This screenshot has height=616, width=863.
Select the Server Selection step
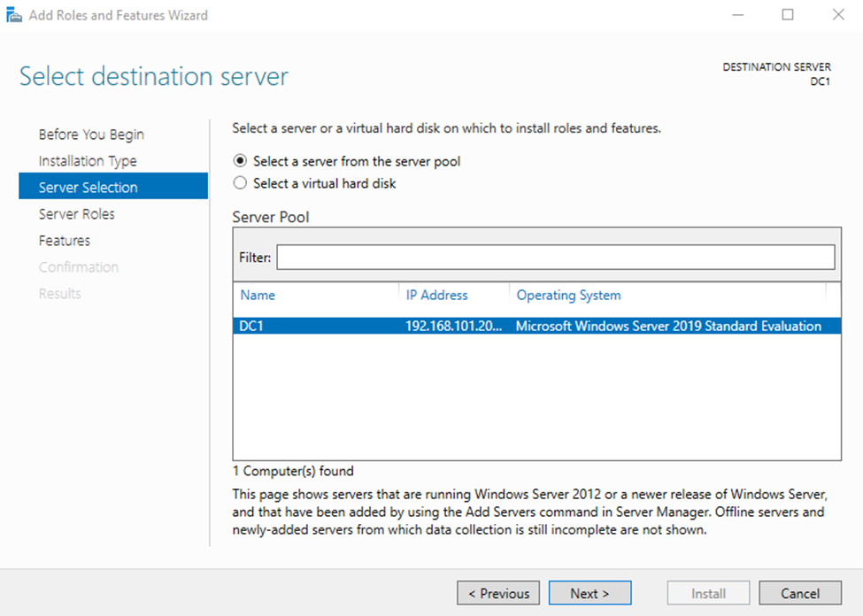[113, 186]
